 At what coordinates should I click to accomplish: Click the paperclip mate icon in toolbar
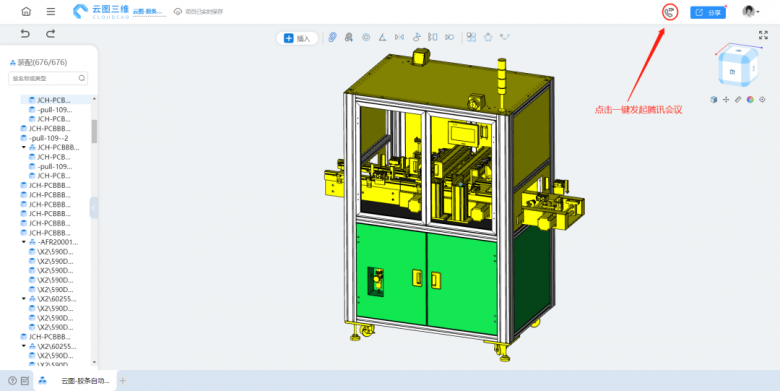point(332,37)
